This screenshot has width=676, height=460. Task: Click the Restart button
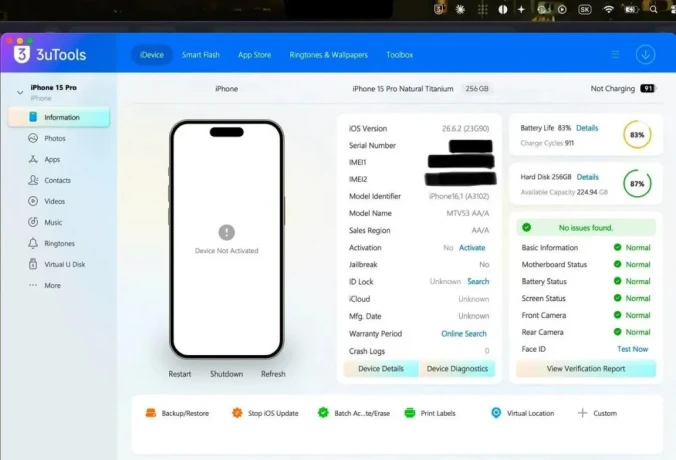180,374
